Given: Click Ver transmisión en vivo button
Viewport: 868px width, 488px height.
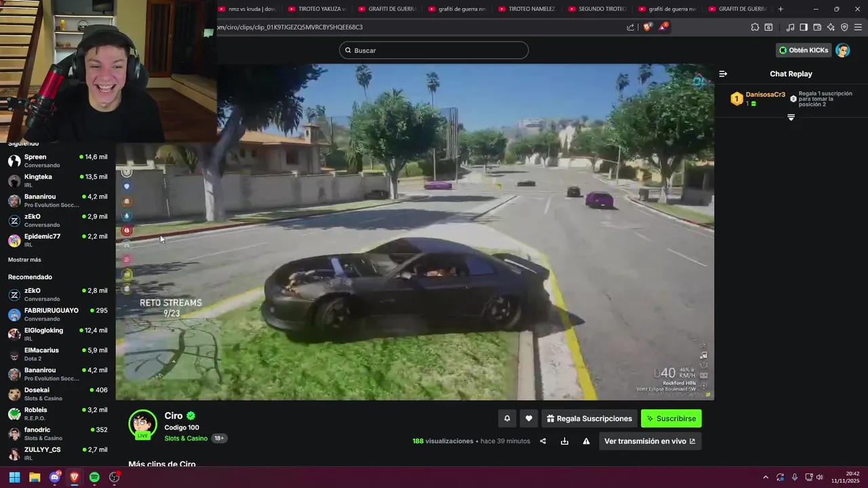Looking at the screenshot, I should click(650, 441).
